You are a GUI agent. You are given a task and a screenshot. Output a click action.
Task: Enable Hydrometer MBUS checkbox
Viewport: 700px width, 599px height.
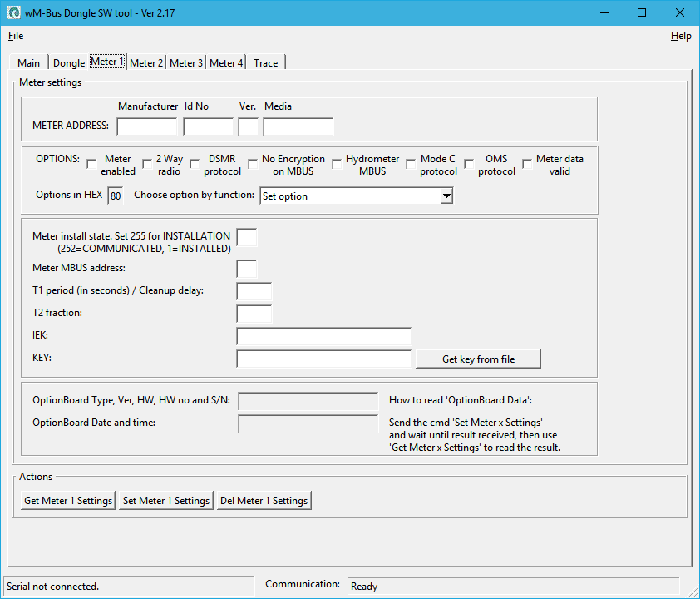(338, 165)
